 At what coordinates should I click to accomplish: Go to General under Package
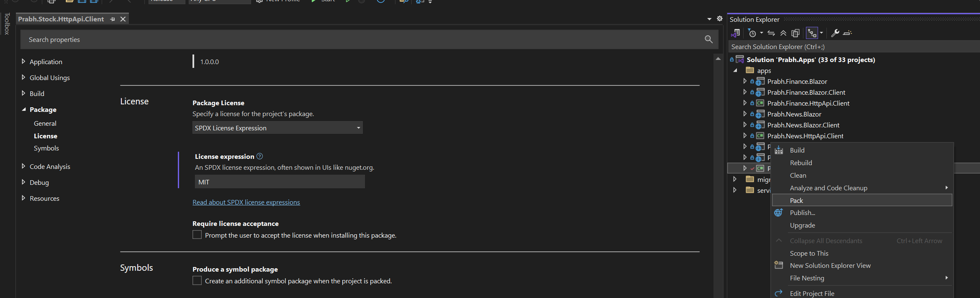coord(45,123)
